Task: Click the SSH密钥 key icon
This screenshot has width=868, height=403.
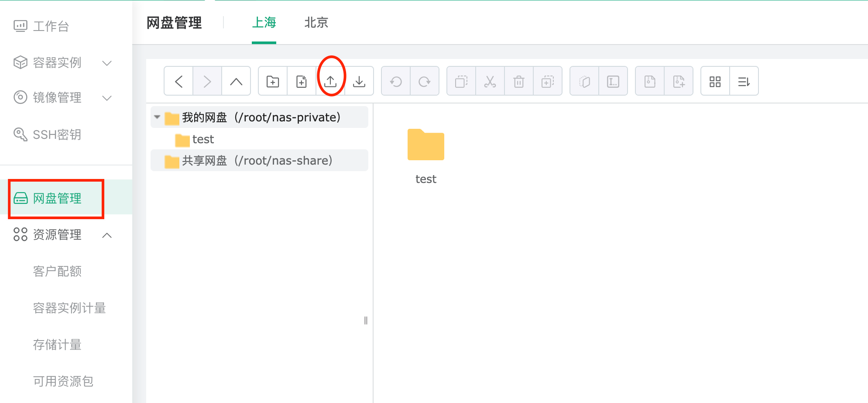Action: [21, 134]
